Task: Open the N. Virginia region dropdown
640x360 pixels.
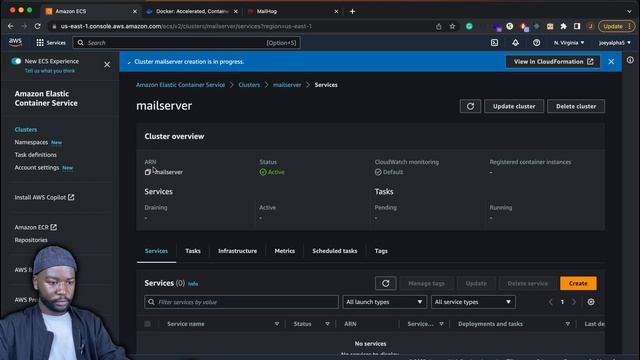Action: (569, 42)
